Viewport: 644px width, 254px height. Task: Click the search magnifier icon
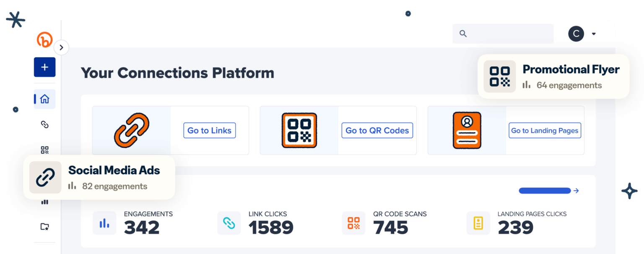(x=463, y=34)
